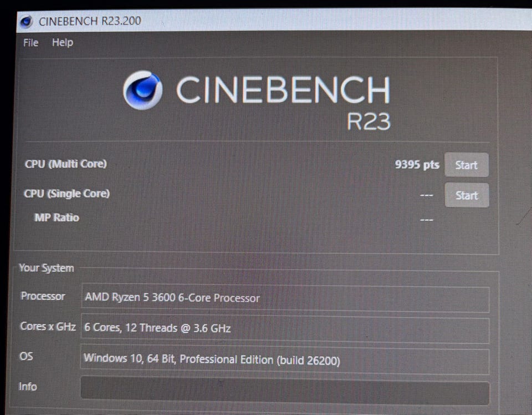Click the '---' Single Core score placeholder
Viewport: 532px width, 415px height.
[427, 195]
